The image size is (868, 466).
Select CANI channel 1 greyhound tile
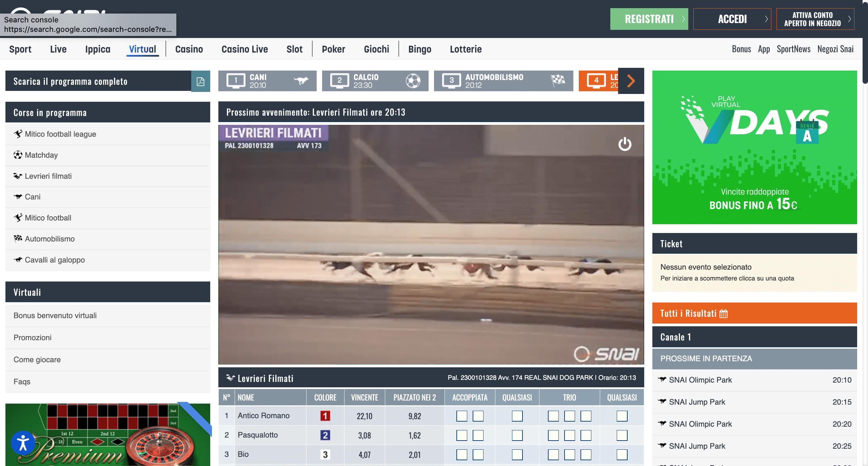pos(267,81)
